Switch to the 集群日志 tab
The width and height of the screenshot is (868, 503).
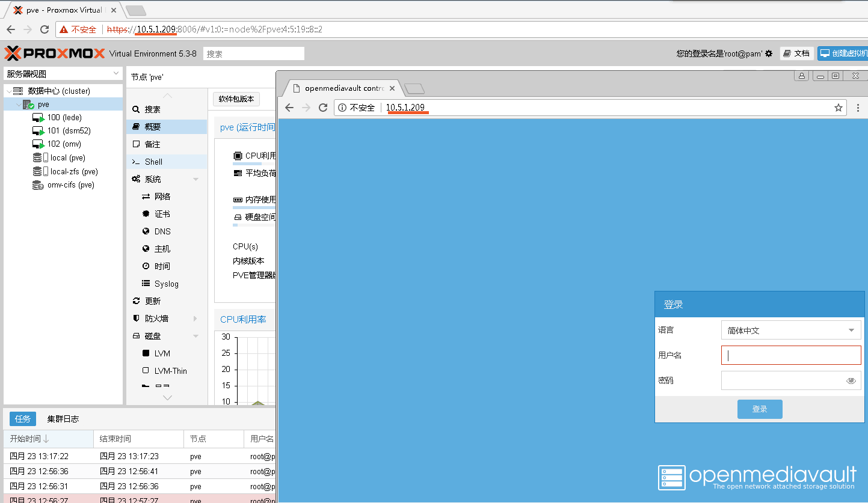click(63, 419)
